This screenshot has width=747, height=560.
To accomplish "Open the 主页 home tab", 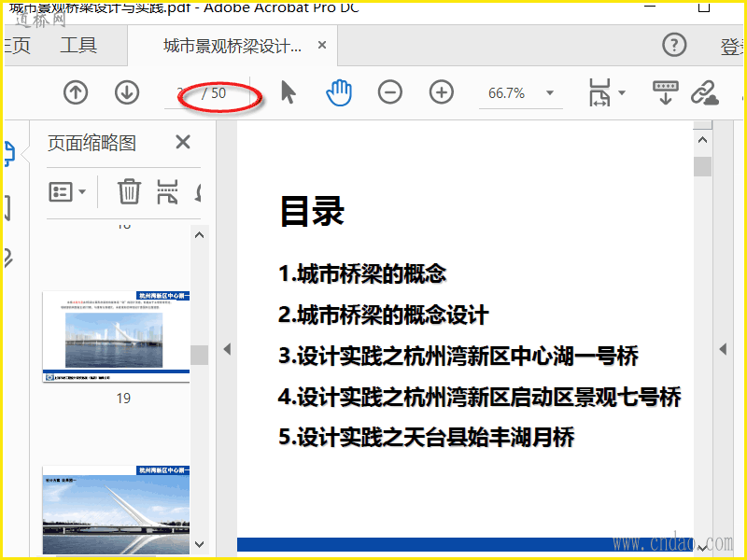I will point(16,46).
